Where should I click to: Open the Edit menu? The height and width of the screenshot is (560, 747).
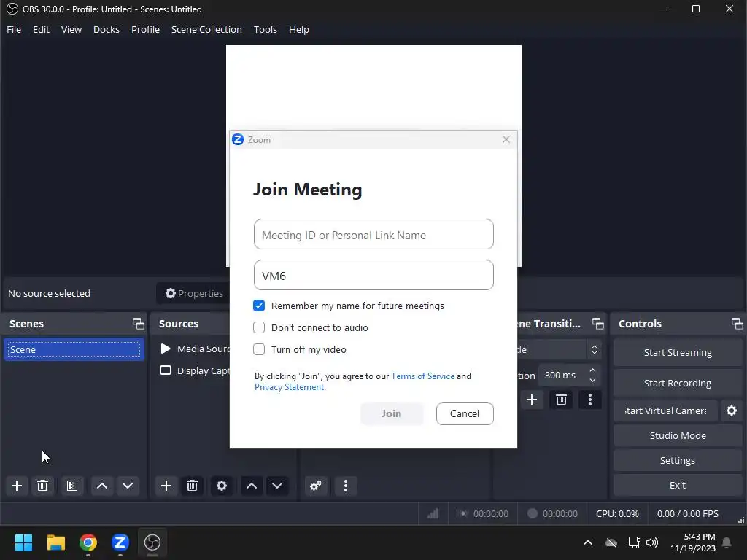41,29
